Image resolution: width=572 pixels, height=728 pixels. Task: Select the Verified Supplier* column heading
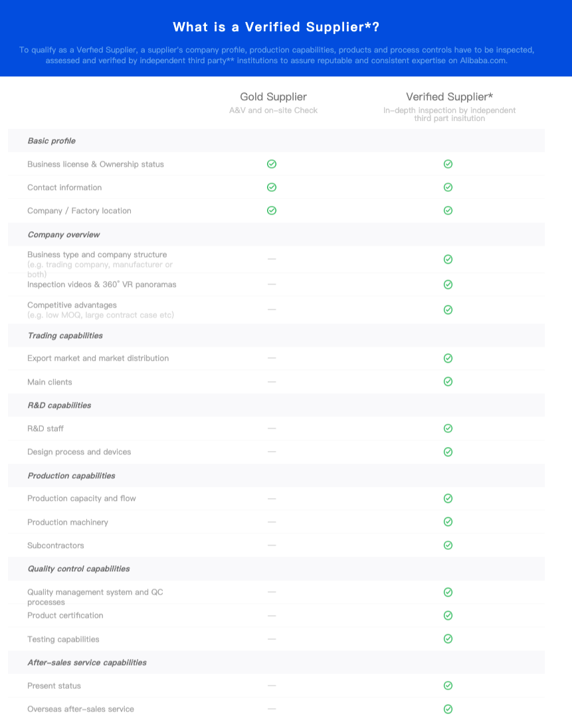[x=449, y=96]
